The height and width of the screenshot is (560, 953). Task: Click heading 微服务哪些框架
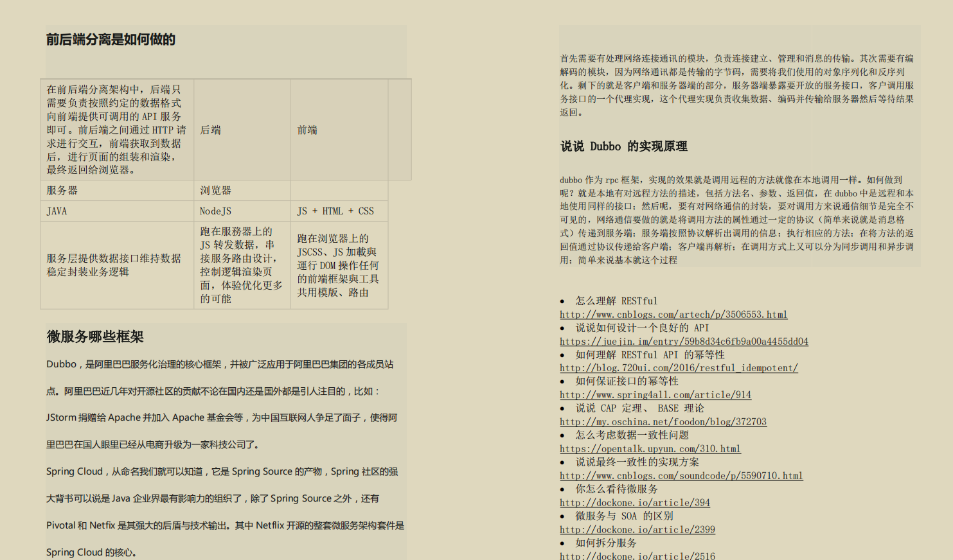95,337
